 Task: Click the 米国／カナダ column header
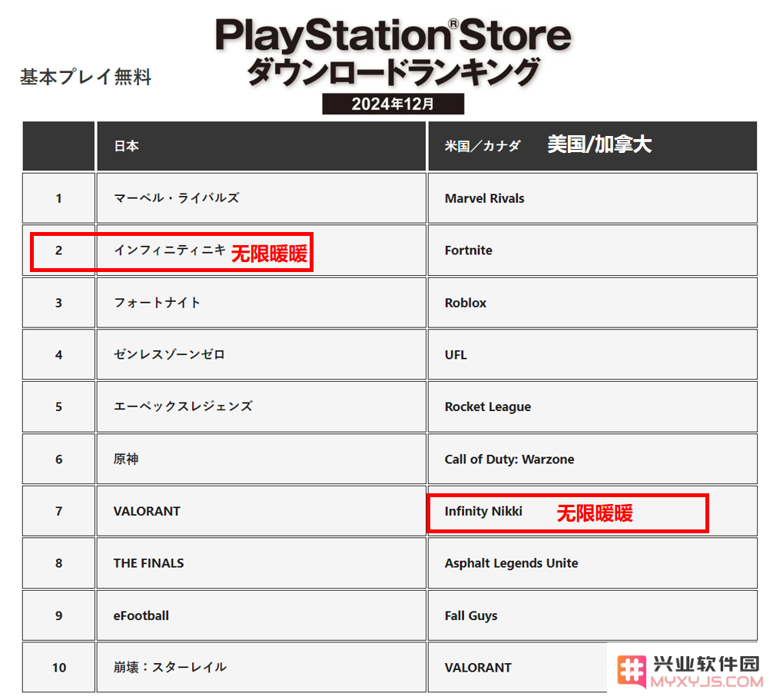coord(483,146)
